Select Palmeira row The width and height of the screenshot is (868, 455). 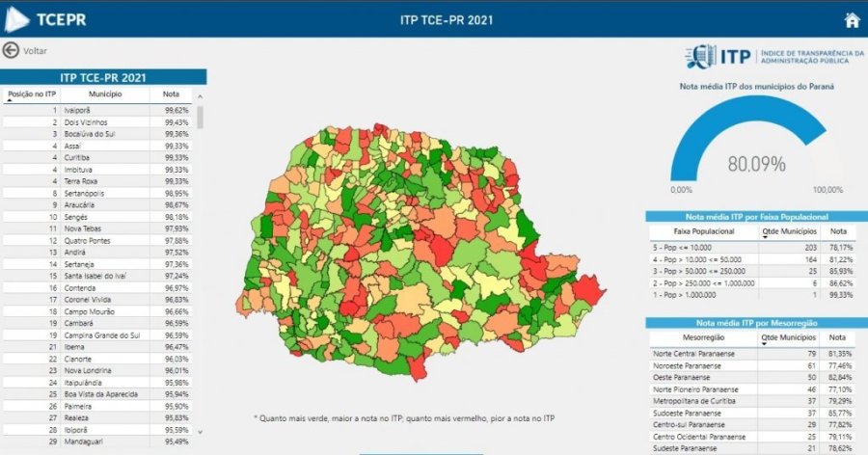[96, 406]
